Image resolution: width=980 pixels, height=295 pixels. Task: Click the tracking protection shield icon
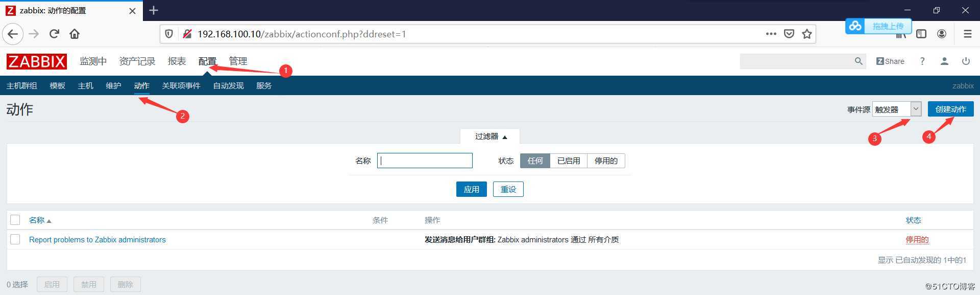pos(169,34)
